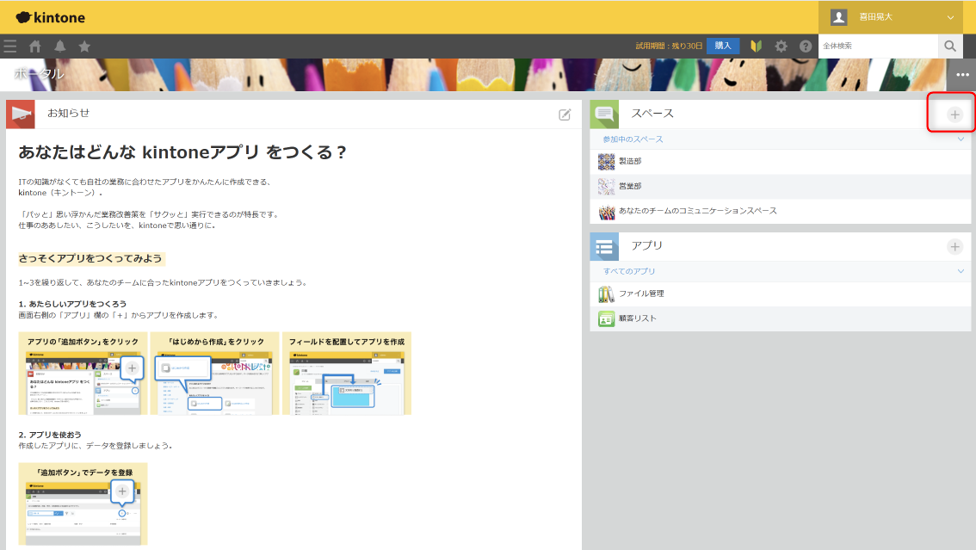Open the notifications bell
976x550 pixels.
60,46
